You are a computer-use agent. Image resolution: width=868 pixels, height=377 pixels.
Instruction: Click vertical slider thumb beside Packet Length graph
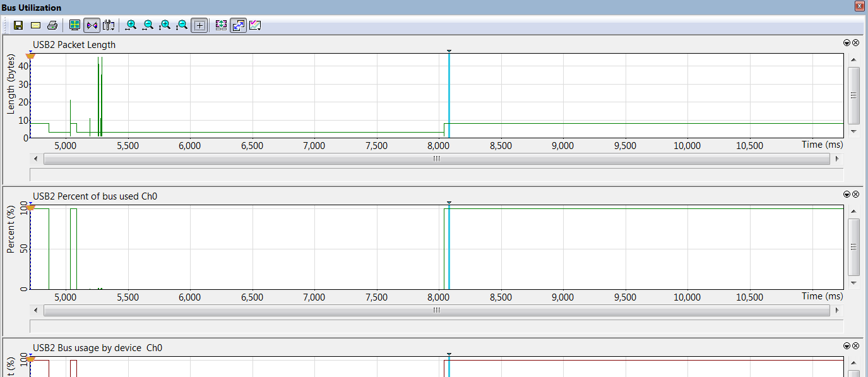[853, 95]
